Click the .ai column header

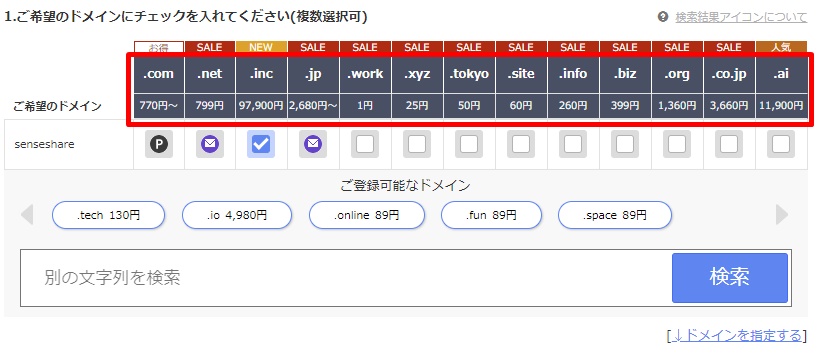[x=781, y=74]
